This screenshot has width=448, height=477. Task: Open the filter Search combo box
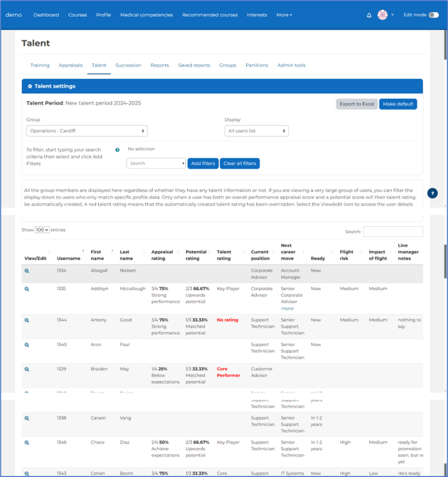coord(156,163)
